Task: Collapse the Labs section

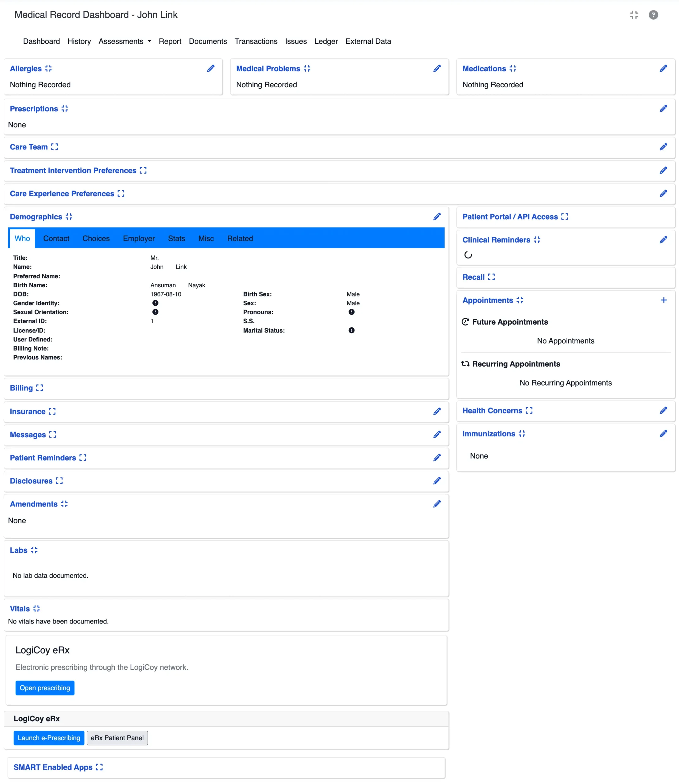Action: [34, 550]
